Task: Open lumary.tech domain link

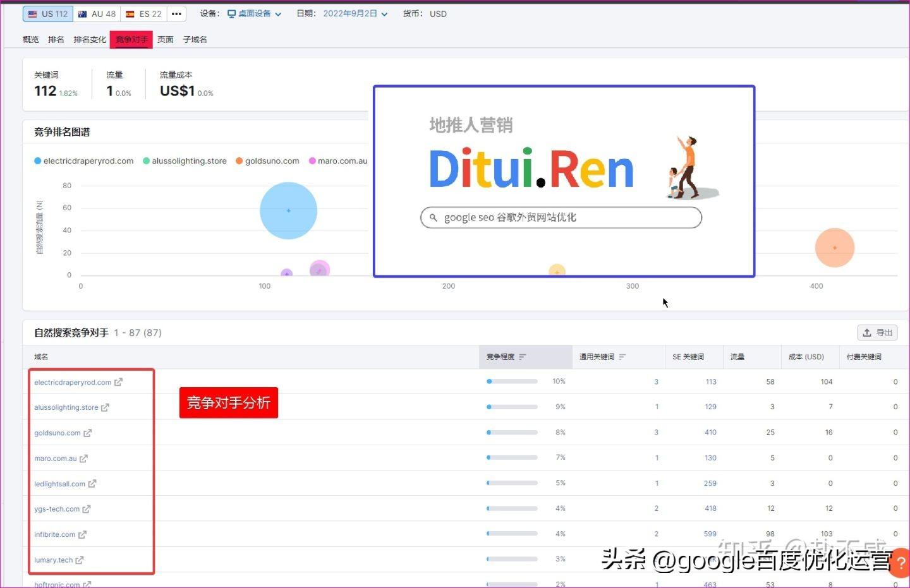Action: [54, 560]
